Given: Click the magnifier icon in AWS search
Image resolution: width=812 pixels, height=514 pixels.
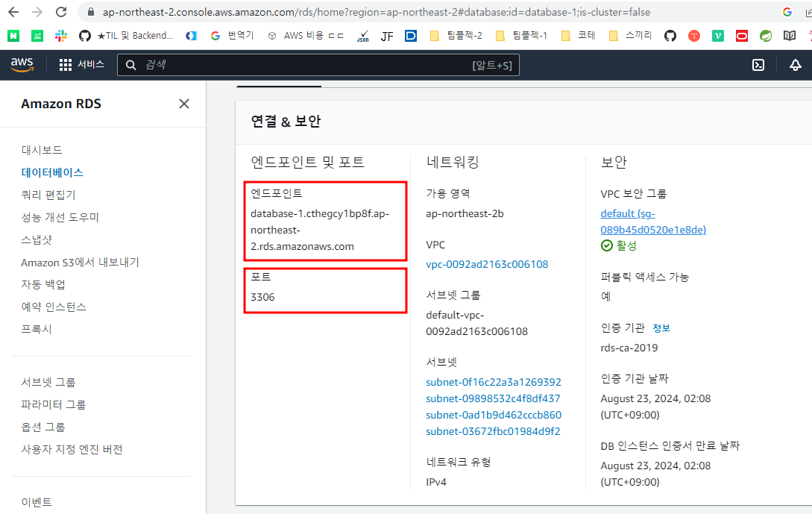Looking at the screenshot, I should 131,65.
